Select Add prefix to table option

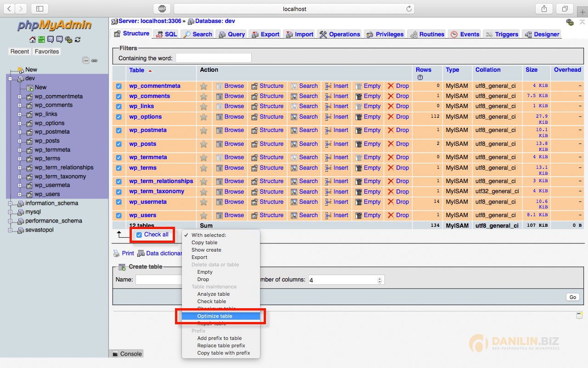click(x=221, y=338)
